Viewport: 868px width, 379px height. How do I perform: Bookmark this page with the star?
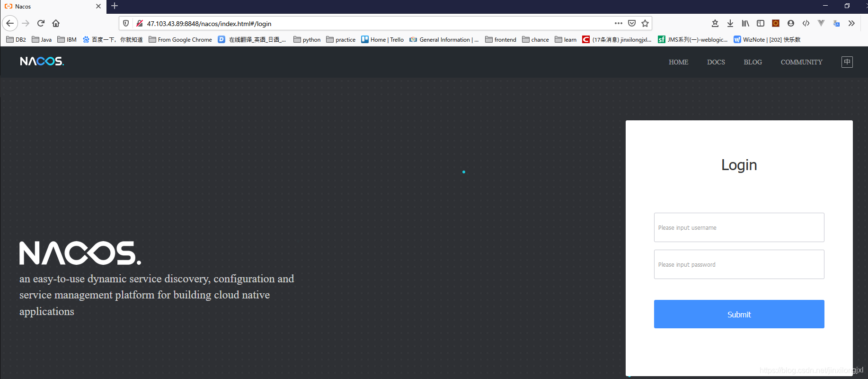point(645,23)
